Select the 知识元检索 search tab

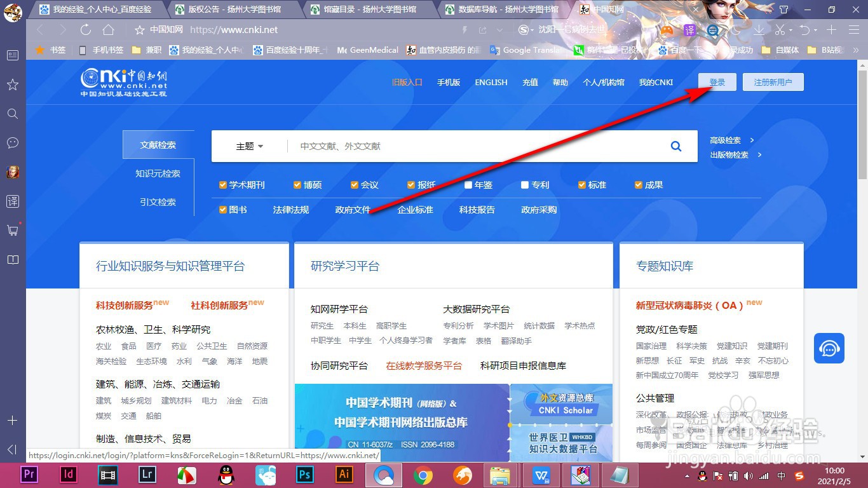[158, 173]
